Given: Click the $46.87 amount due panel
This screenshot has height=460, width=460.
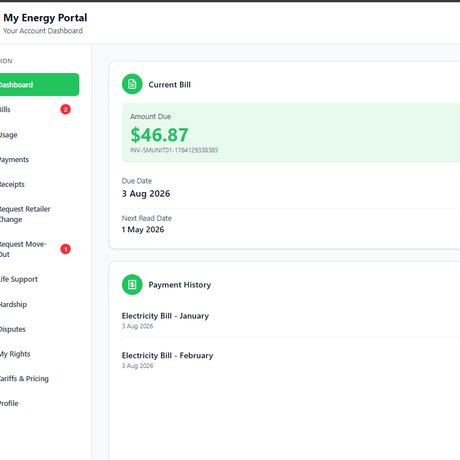Looking at the screenshot, I should (291, 133).
